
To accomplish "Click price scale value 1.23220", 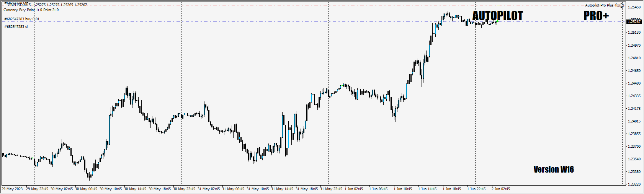I will (635, 184).
